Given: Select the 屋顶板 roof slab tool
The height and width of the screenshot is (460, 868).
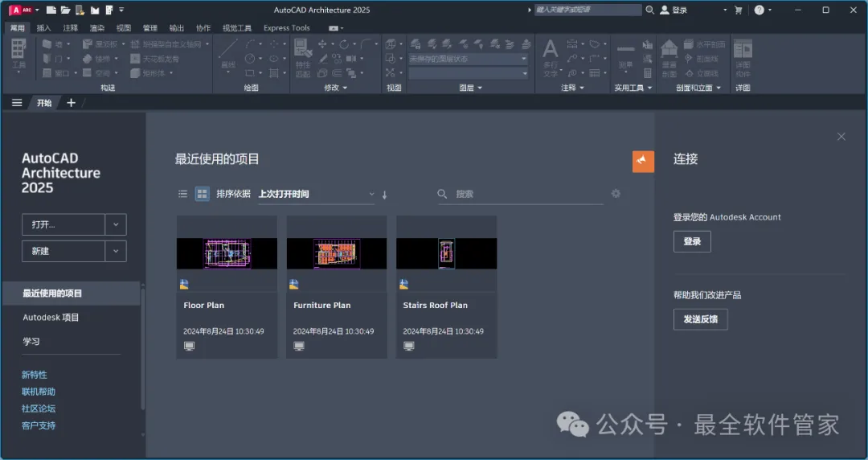Looking at the screenshot, I should point(100,43).
